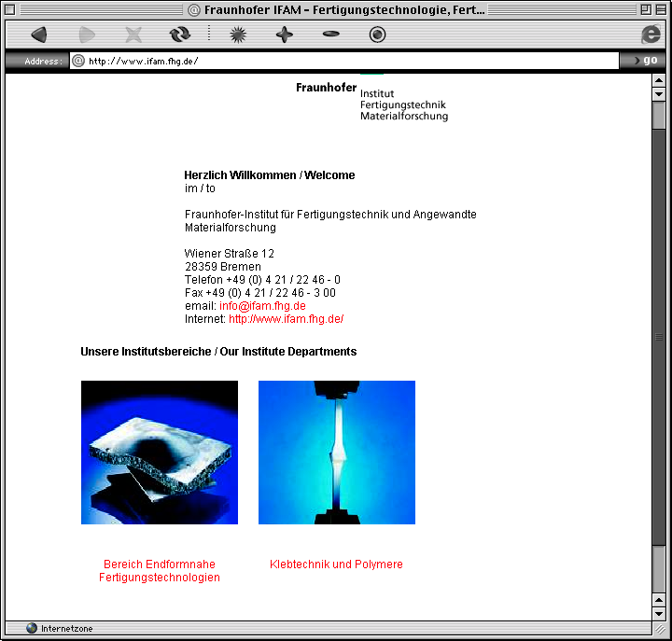Screen dimensions: 672x641
Task: Click the flat oval toolbar icon
Action: [330, 34]
